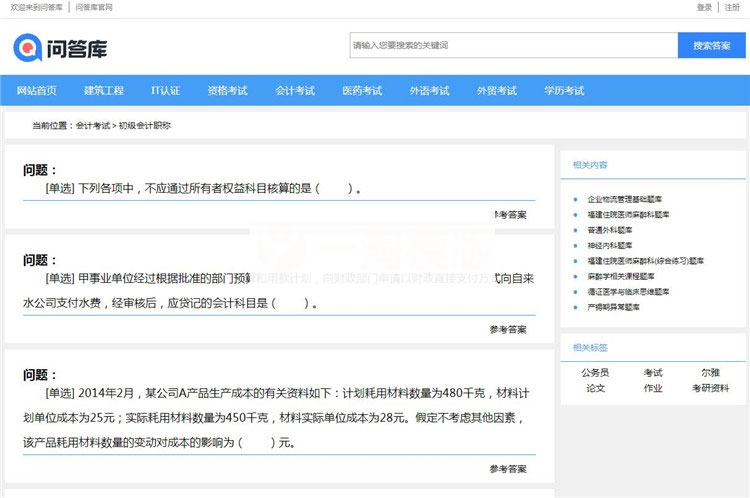Open the 注册 register link

tap(733, 7)
